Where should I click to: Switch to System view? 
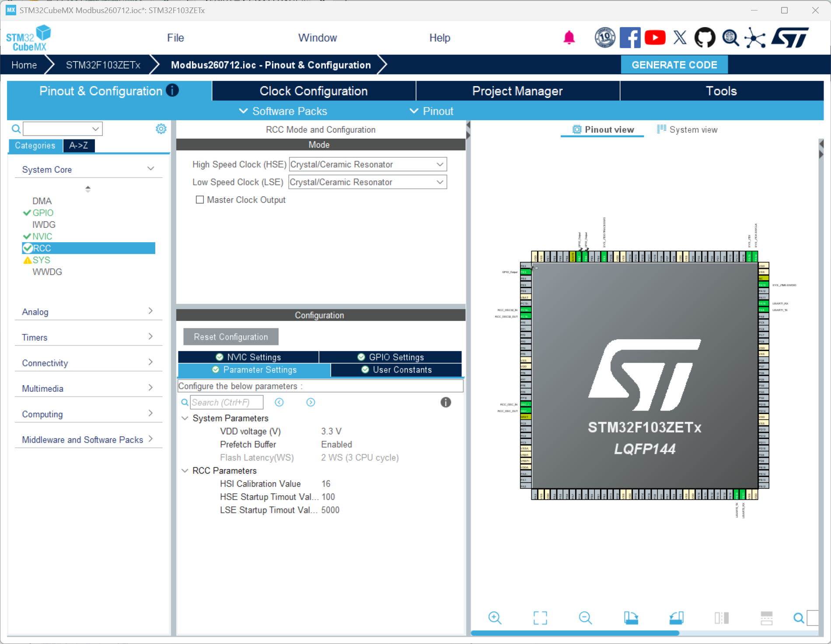pyautogui.click(x=687, y=130)
